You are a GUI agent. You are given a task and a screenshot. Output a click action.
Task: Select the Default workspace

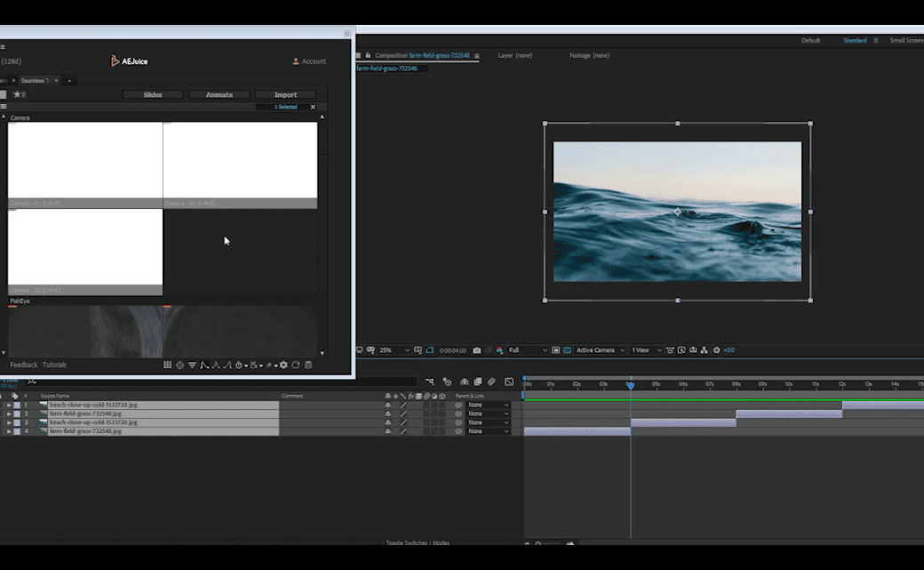click(810, 40)
